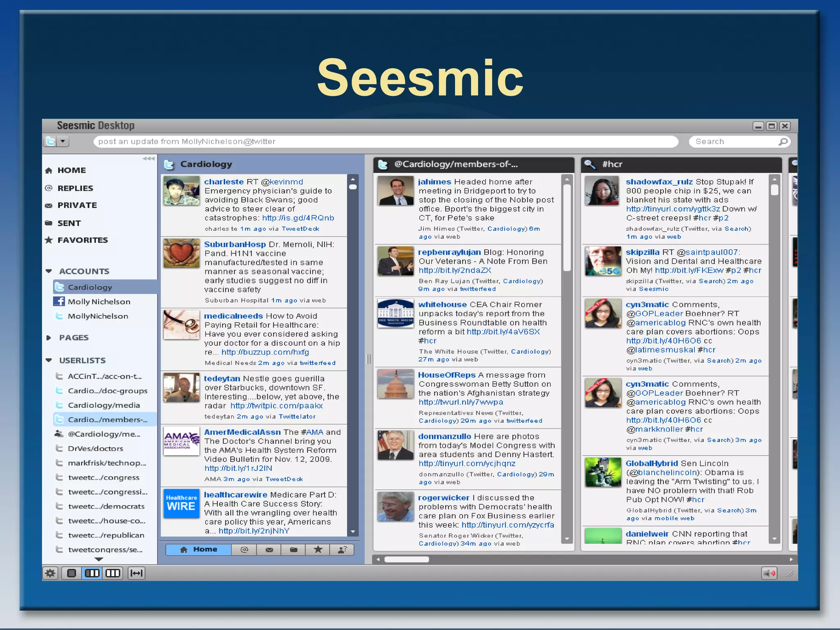Select the @ replies tab in Cardiology column
Screen dimensions: 840x630
pyautogui.click(x=244, y=550)
